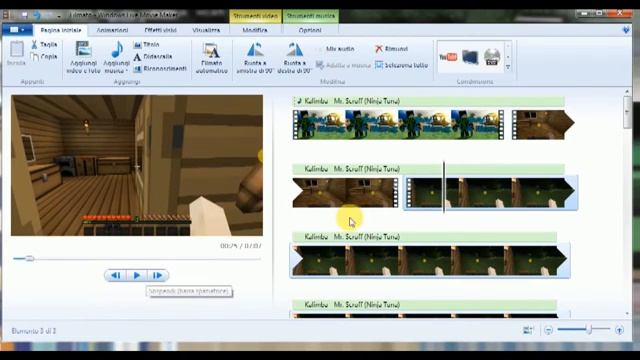Open Opzioni tab under Strumenti musica
The height and width of the screenshot is (360, 640).
coord(310,30)
